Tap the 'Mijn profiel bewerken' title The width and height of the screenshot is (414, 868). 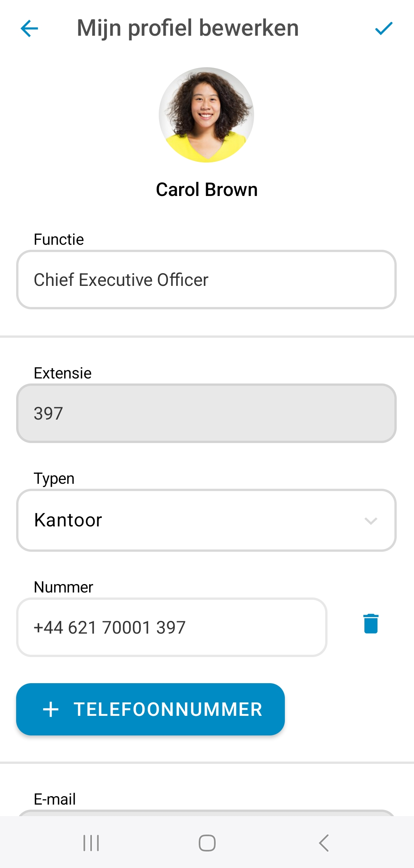[x=188, y=28]
